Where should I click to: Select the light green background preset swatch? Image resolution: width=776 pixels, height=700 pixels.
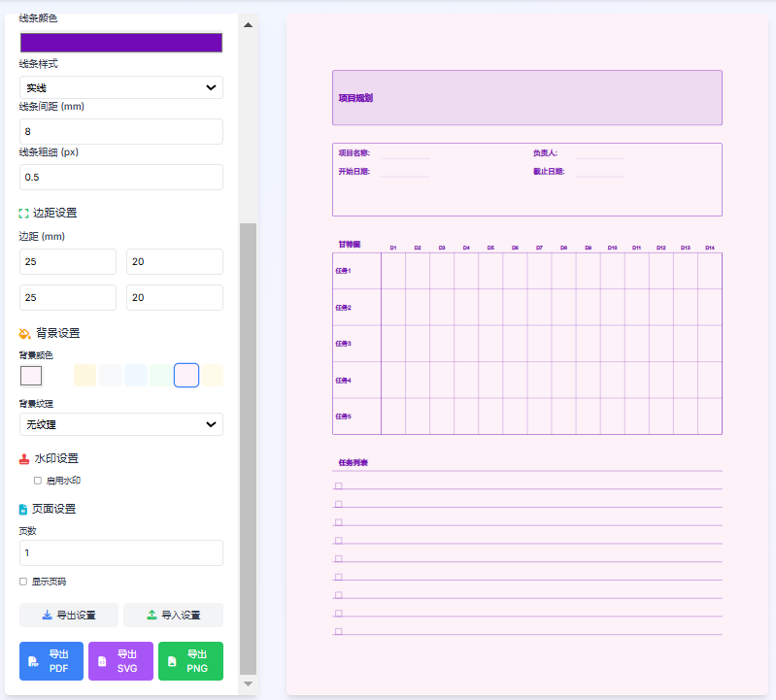tap(161, 375)
